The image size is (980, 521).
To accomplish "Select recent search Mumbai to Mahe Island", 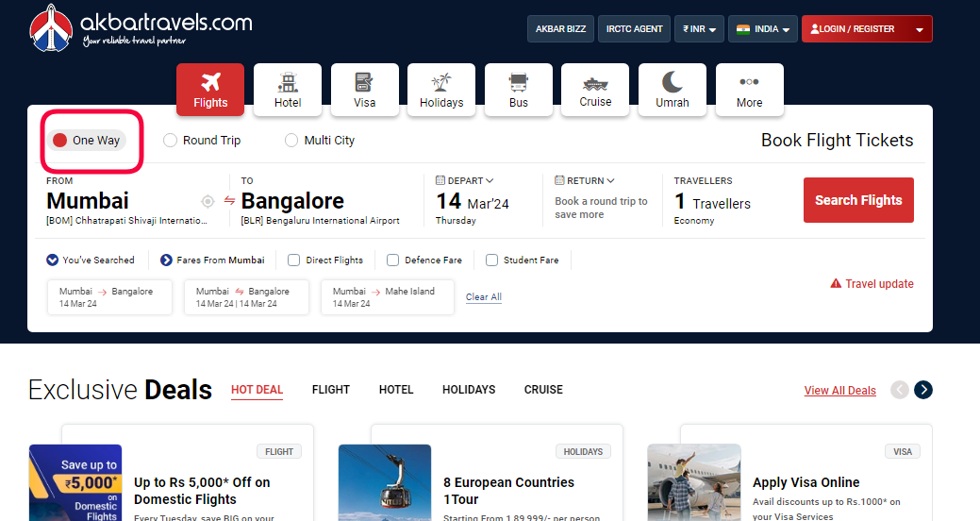I will [388, 297].
